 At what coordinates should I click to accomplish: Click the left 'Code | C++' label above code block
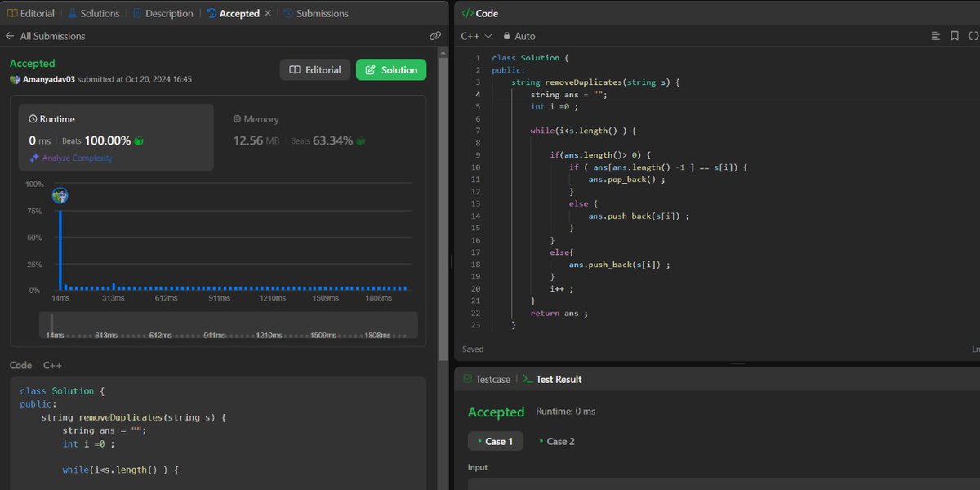(36, 366)
